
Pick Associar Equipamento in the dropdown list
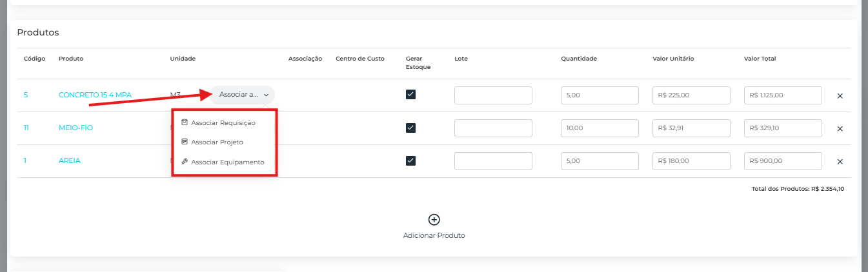pos(227,162)
